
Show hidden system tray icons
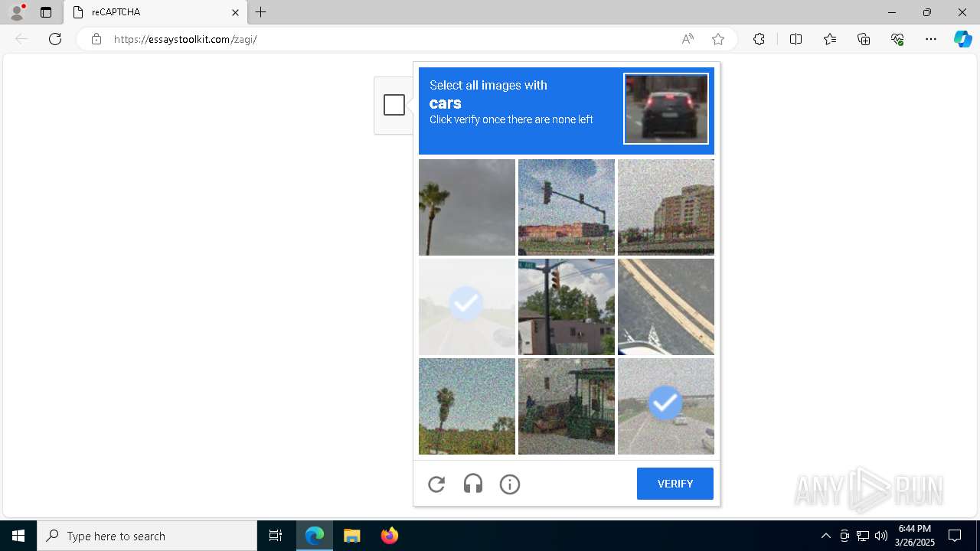[x=825, y=536]
